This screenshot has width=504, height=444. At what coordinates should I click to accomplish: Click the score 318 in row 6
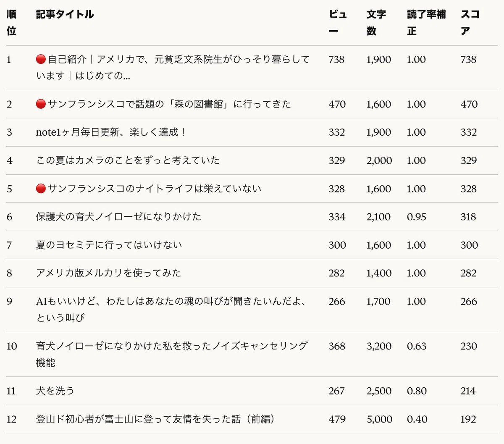pos(468,217)
